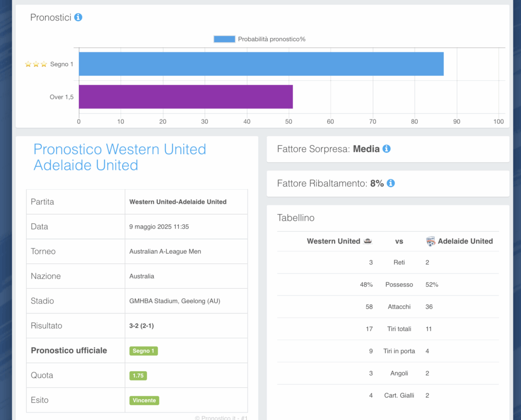Screen dimensions: 521x420
Task: Click the Data row label
Action: tap(40, 226)
